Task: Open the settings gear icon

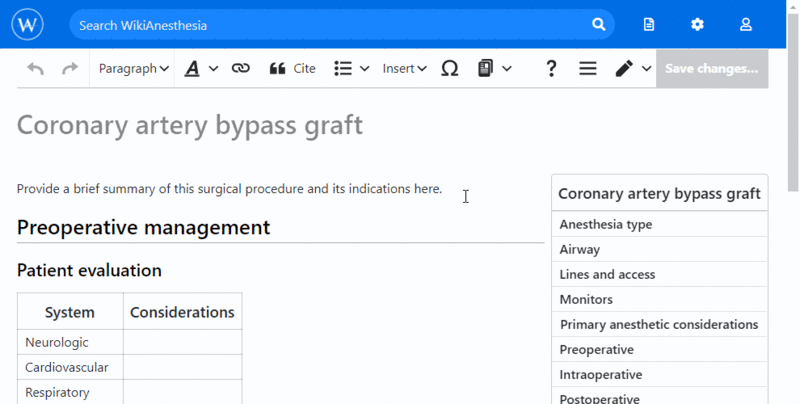Action: click(697, 24)
